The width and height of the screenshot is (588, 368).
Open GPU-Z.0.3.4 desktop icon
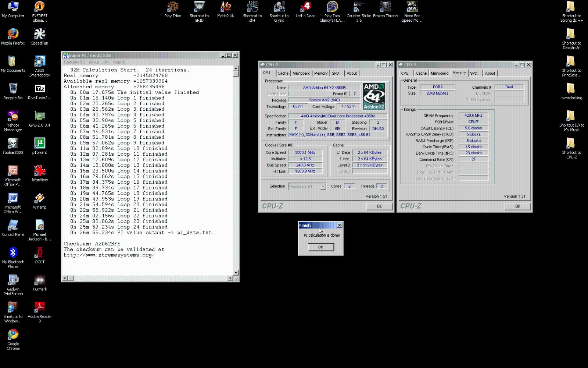point(40,119)
